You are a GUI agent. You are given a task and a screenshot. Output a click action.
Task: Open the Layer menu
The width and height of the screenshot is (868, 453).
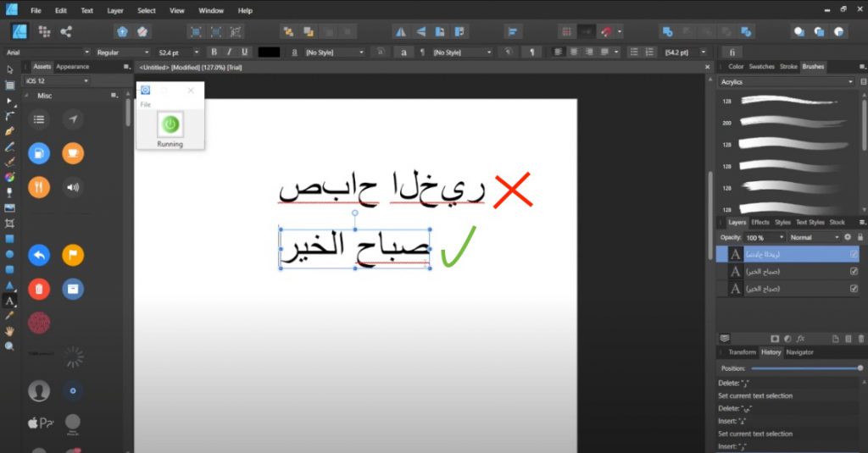click(115, 10)
